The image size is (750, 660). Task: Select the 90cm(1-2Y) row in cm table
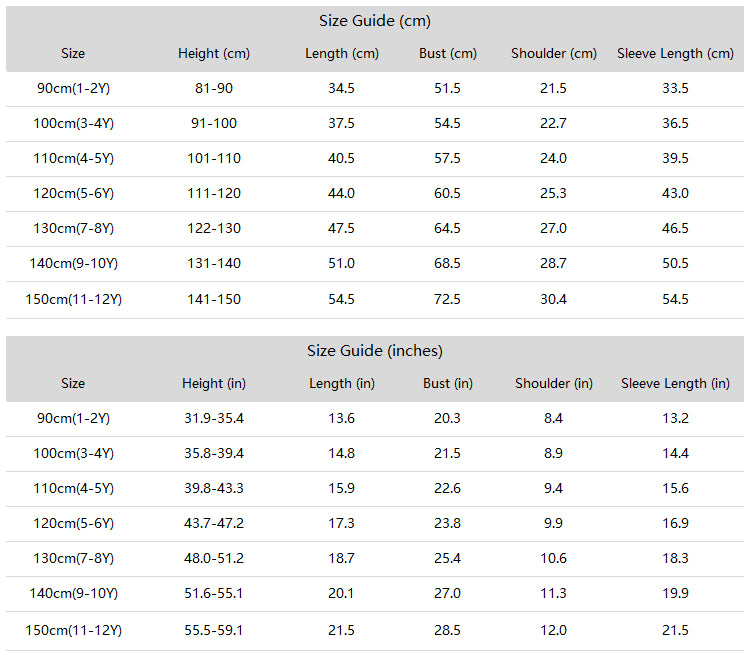tap(375, 89)
